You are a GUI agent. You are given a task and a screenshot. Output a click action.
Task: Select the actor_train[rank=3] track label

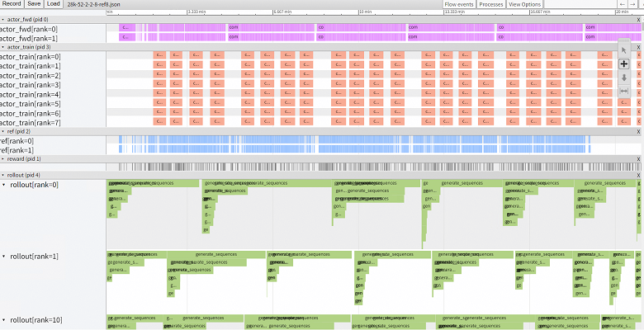(31, 85)
